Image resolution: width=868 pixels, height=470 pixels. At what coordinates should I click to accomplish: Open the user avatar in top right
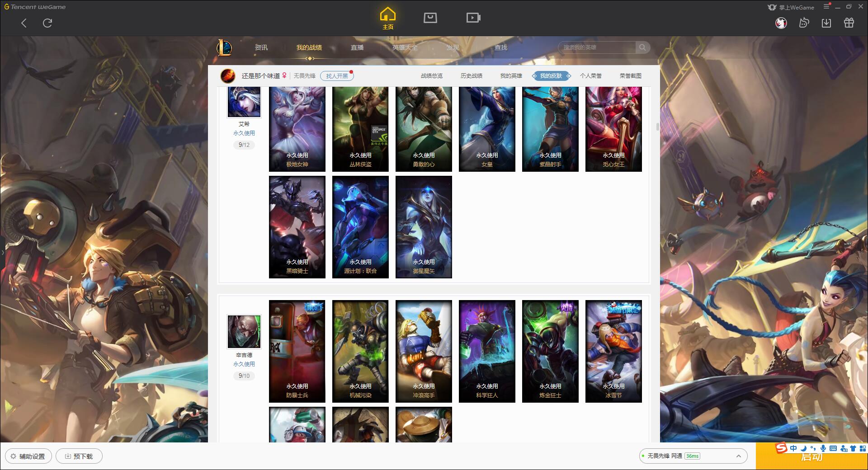(781, 23)
